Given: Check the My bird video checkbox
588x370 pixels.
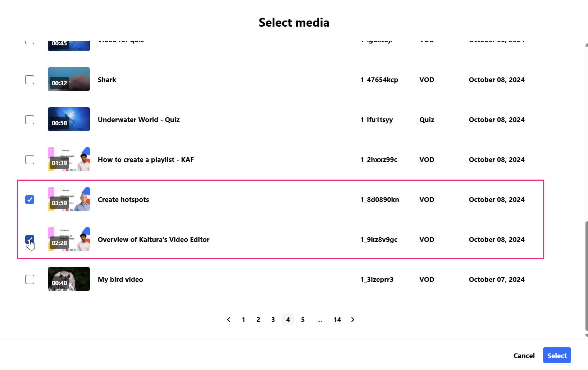Looking at the screenshot, I should (30, 279).
